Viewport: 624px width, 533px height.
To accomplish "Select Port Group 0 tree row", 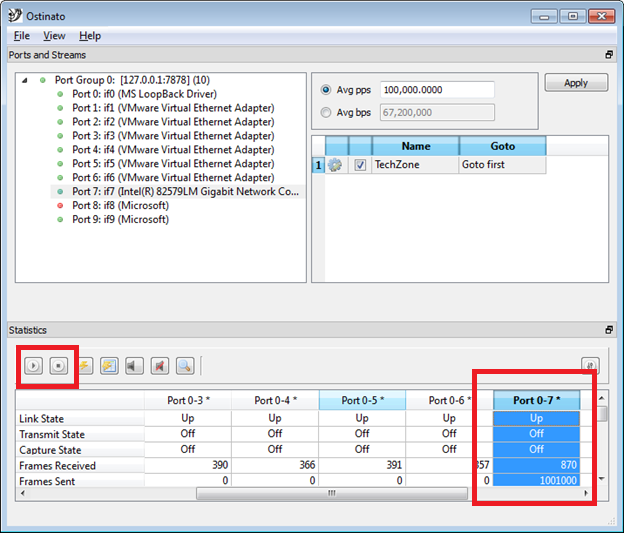I will (x=132, y=80).
